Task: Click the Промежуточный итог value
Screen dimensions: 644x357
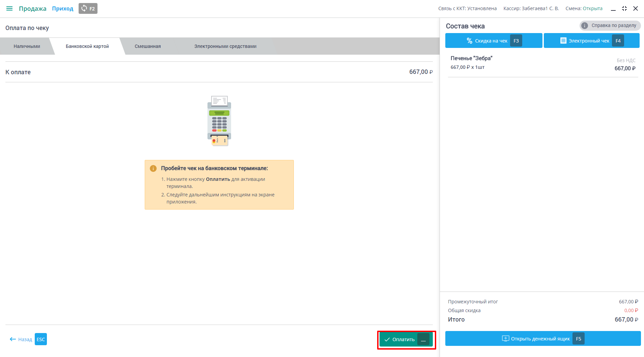Action: click(x=628, y=302)
